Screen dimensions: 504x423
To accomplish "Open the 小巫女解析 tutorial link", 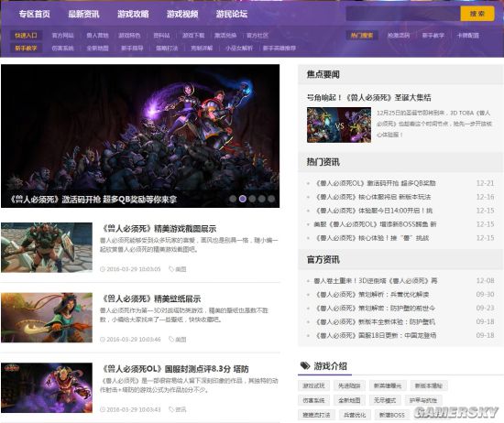I will coord(239,49).
